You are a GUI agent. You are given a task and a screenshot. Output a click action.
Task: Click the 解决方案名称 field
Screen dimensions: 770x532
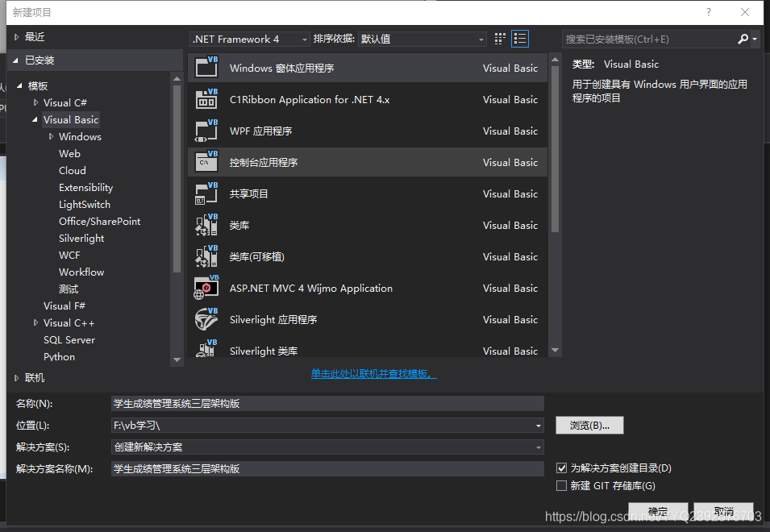click(x=327, y=468)
